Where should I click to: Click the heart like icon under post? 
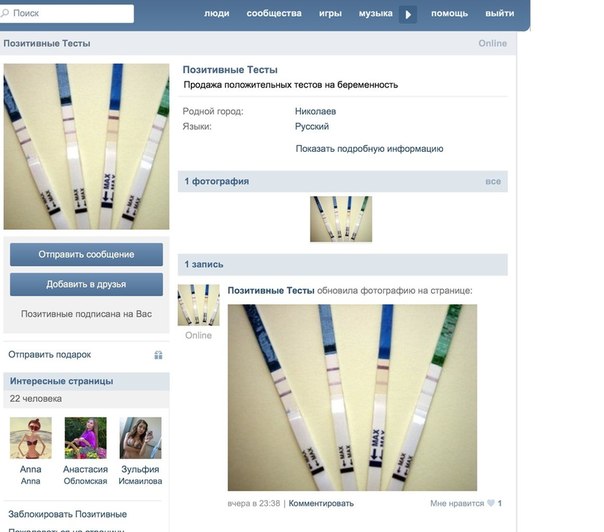[x=491, y=503]
